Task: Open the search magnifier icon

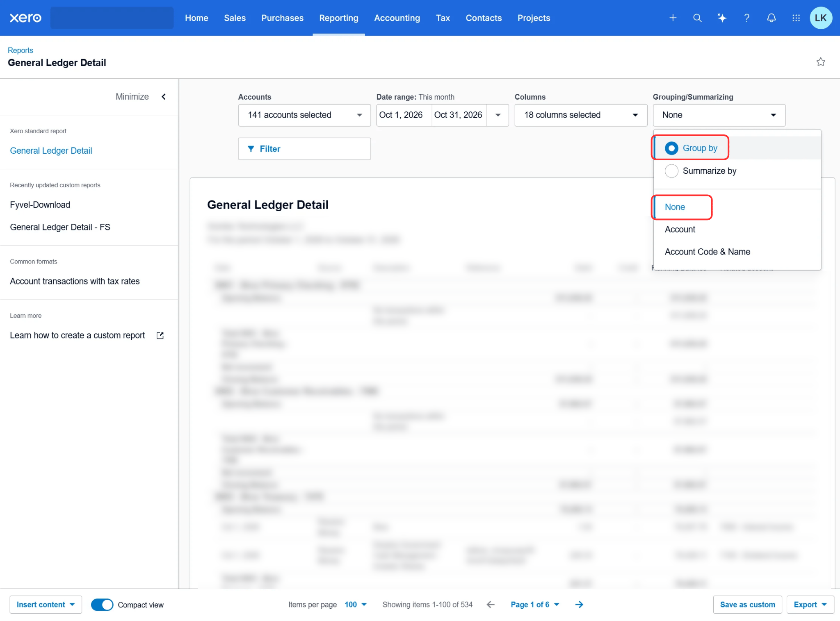Action: (697, 18)
